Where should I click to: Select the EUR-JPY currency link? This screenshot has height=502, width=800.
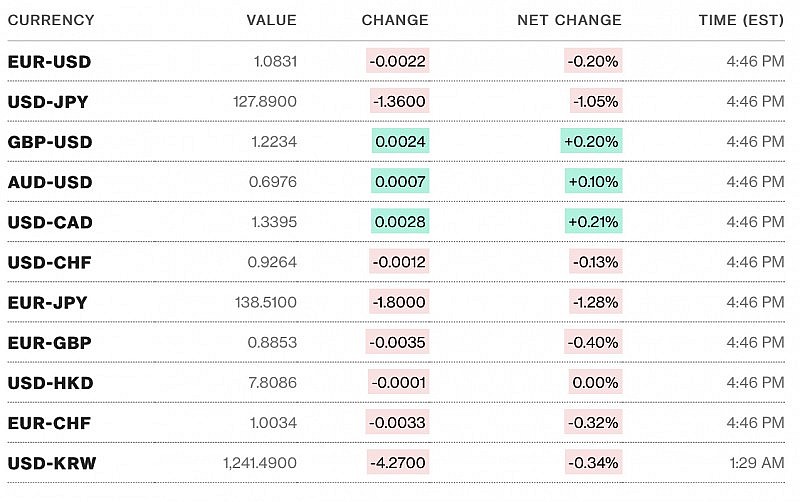(x=48, y=302)
